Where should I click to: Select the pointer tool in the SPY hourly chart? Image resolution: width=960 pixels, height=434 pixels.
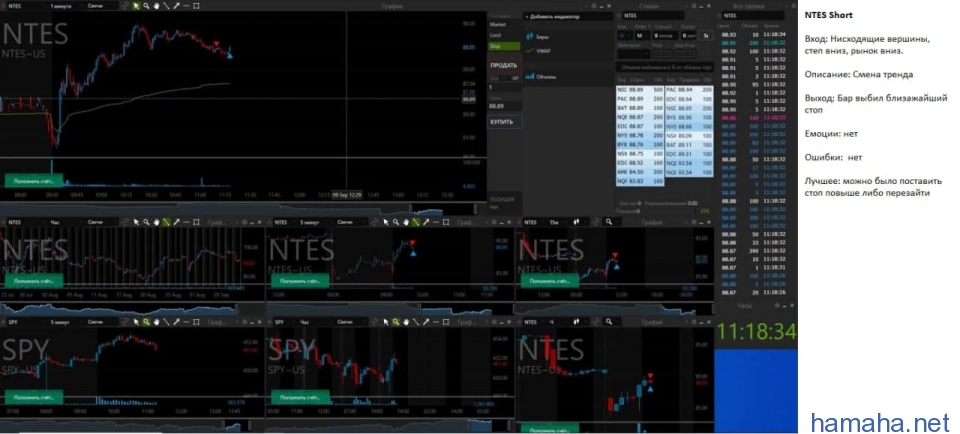386,322
